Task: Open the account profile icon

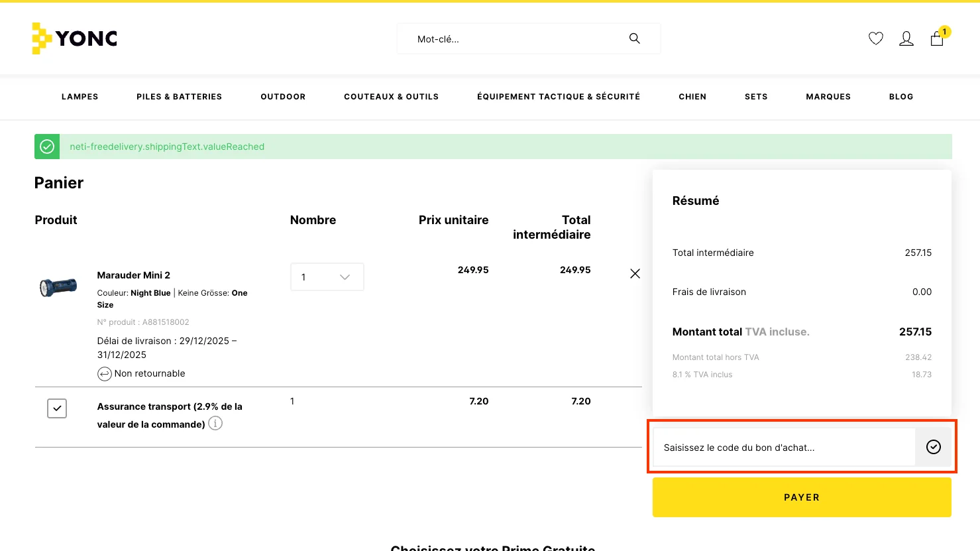Action: (x=906, y=38)
